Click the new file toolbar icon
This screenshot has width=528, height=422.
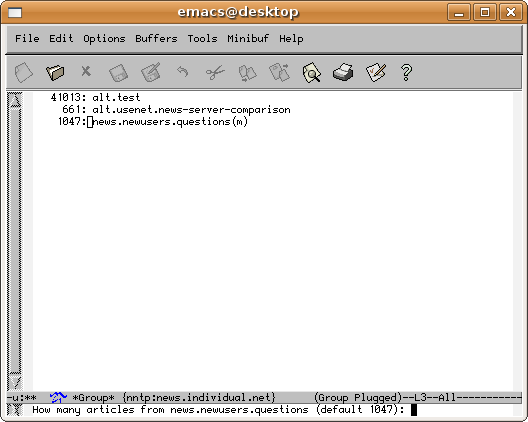24,72
